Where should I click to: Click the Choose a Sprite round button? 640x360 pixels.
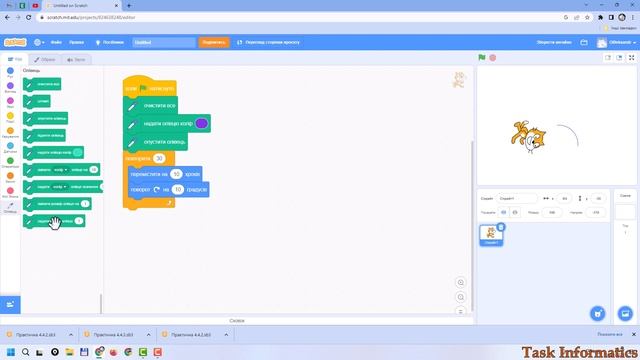(x=598, y=313)
